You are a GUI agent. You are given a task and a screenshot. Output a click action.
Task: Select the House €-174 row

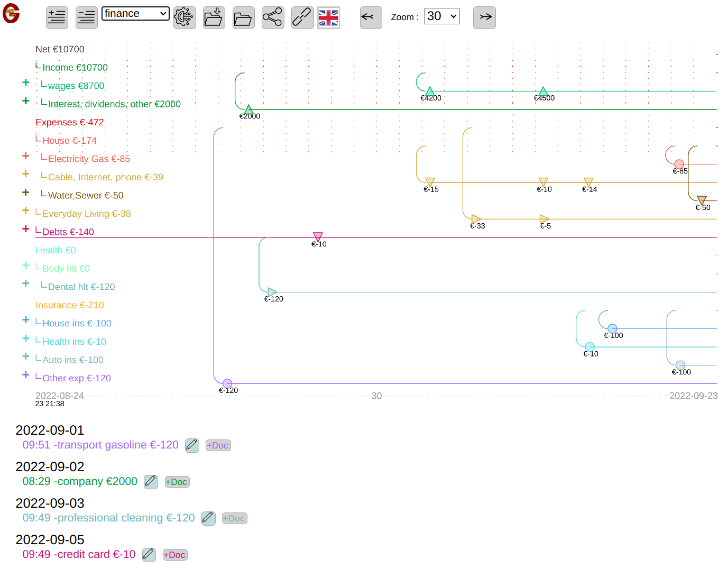(x=66, y=141)
